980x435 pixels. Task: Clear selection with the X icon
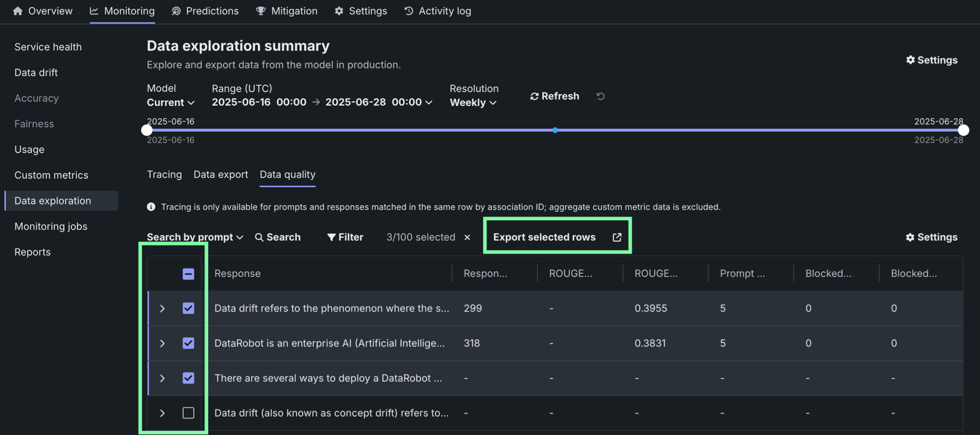[467, 237]
